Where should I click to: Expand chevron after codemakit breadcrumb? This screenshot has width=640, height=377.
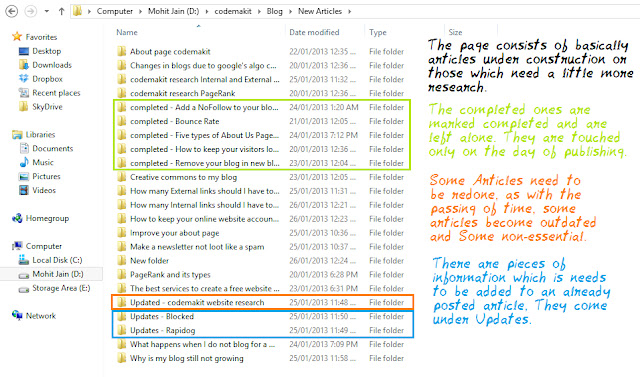pos(259,11)
